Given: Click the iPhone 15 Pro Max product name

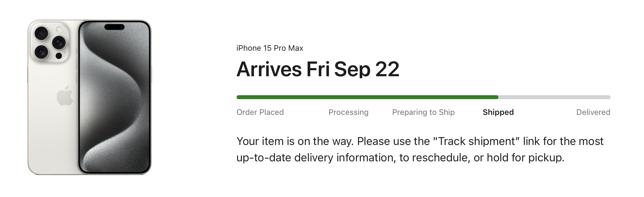Looking at the screenshot, I should point(270,48).
